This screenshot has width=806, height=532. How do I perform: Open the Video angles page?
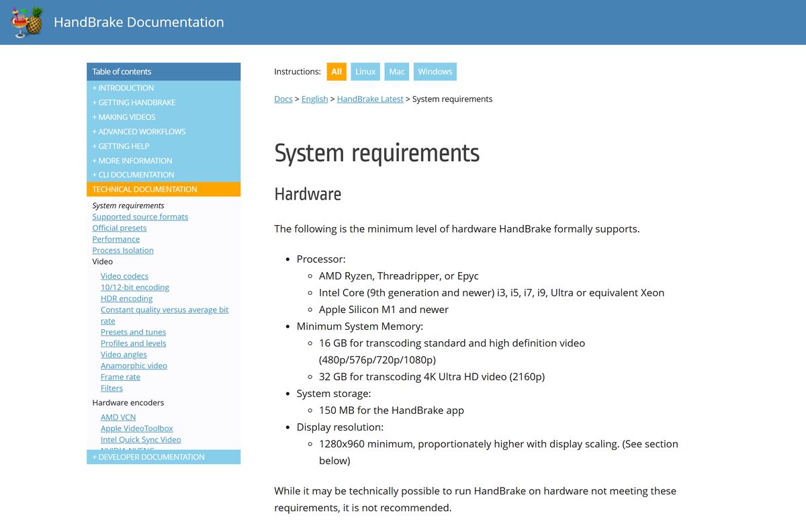[124, 355]
